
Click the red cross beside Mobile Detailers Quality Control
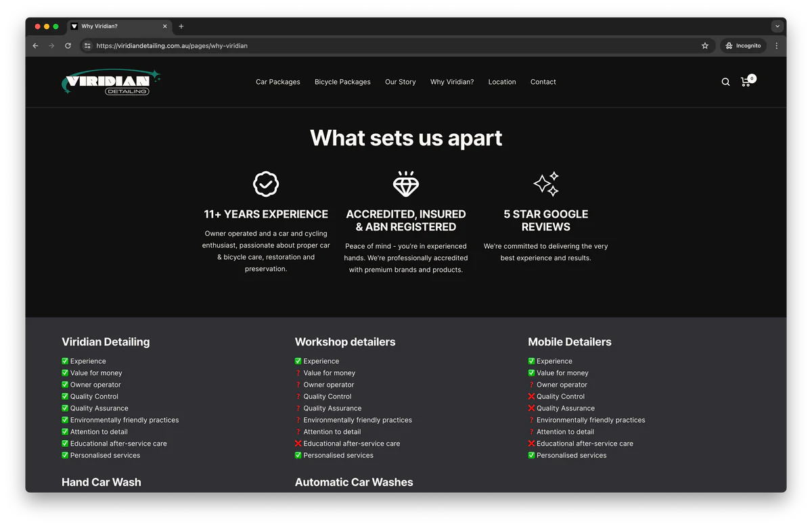[x=531, y=396]
